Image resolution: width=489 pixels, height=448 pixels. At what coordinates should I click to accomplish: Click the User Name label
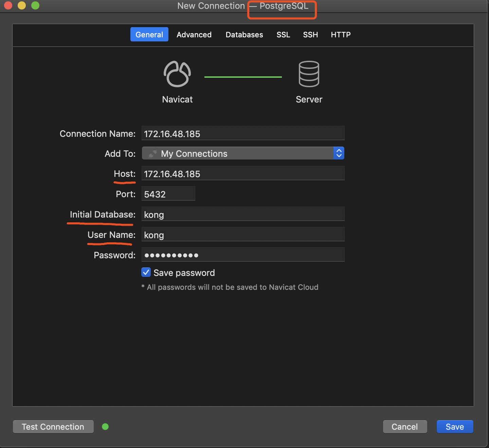click(111, 235)
